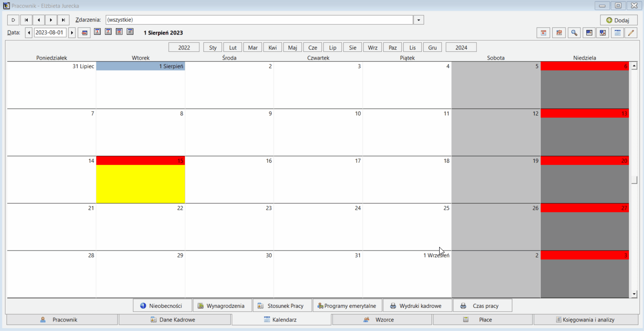
Task: Click the blue calendar grid icon next to the pencil
Action: pyautogui.click(x=617, y=33)
